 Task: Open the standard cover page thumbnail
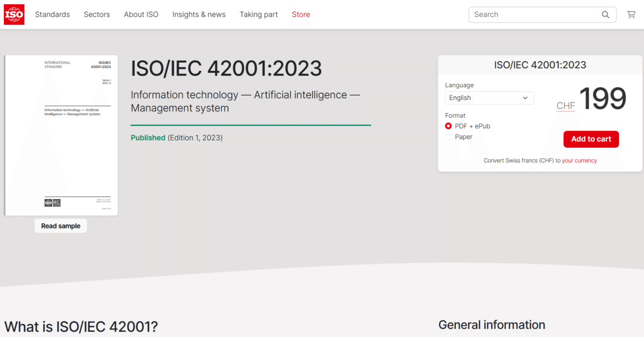[x=61, y=135]
